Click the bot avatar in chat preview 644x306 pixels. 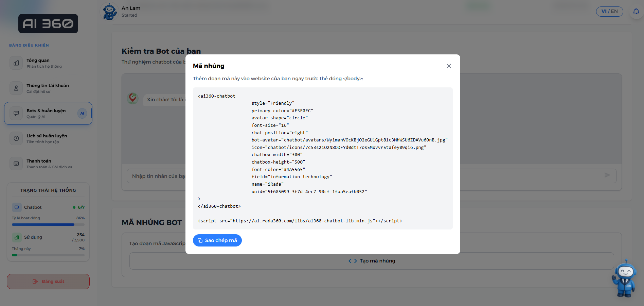[132, 99]
